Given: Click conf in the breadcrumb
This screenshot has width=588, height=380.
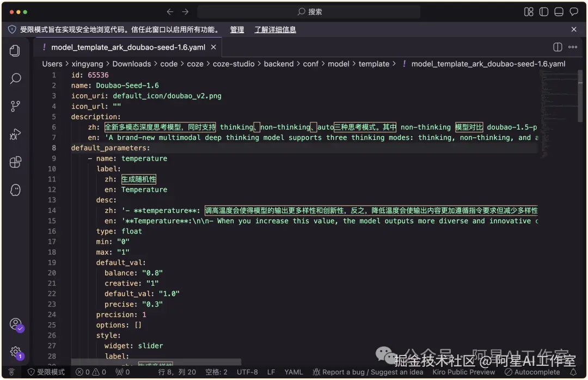Looking at the screenshot, I should (310, 64).
